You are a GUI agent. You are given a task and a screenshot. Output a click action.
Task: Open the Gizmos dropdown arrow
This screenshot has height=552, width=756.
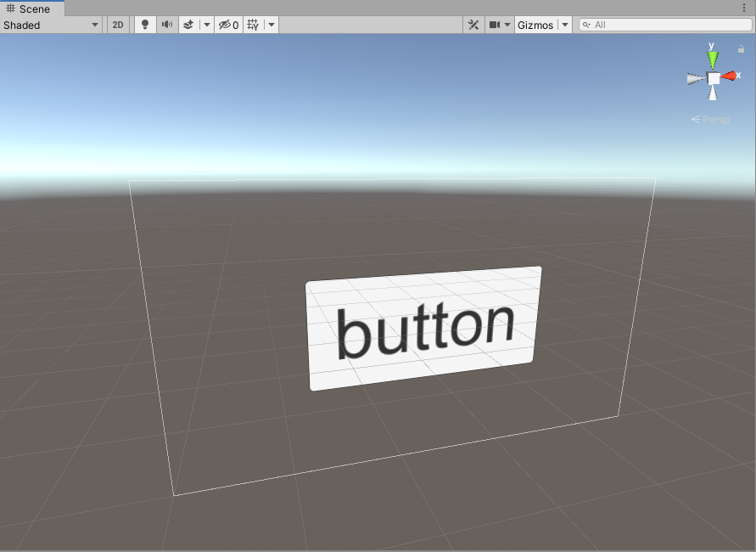(565, 25)
